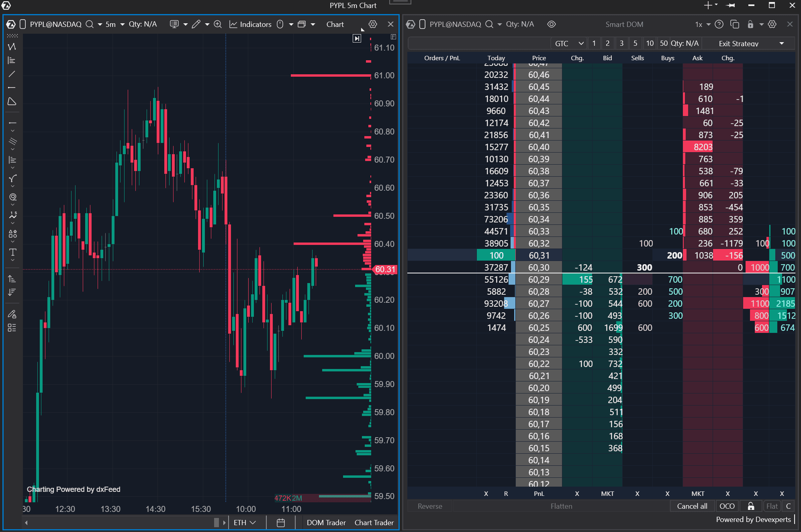Toggle the eye visibility icon in Smart DOM

tap(551, 24)
